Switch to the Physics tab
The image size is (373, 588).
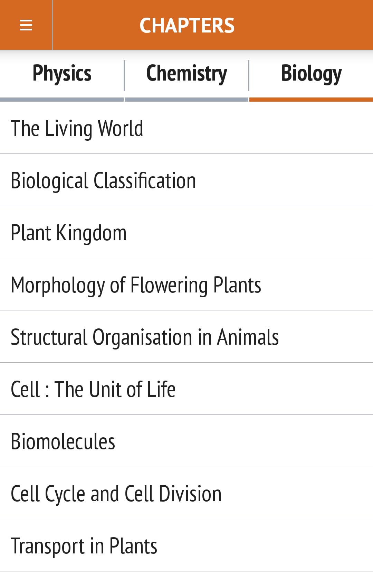coord(62,74)
